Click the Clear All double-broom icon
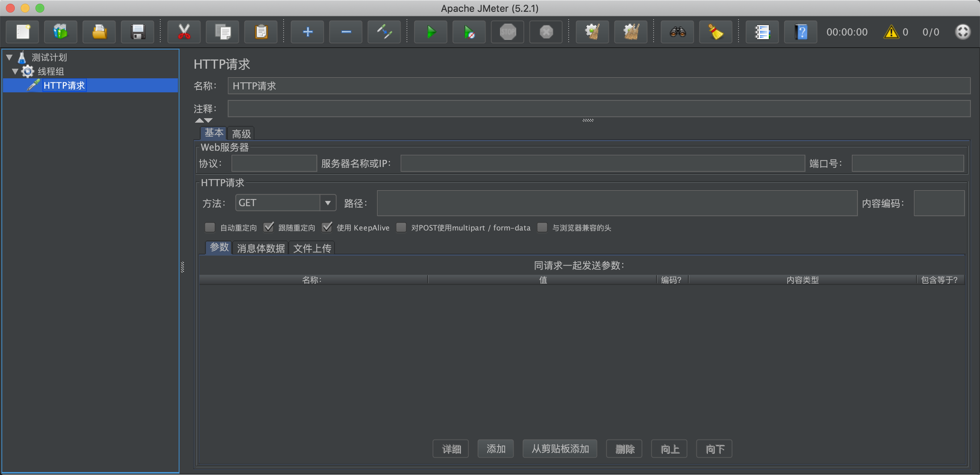980x475 pixels. [x=631, y=32]
